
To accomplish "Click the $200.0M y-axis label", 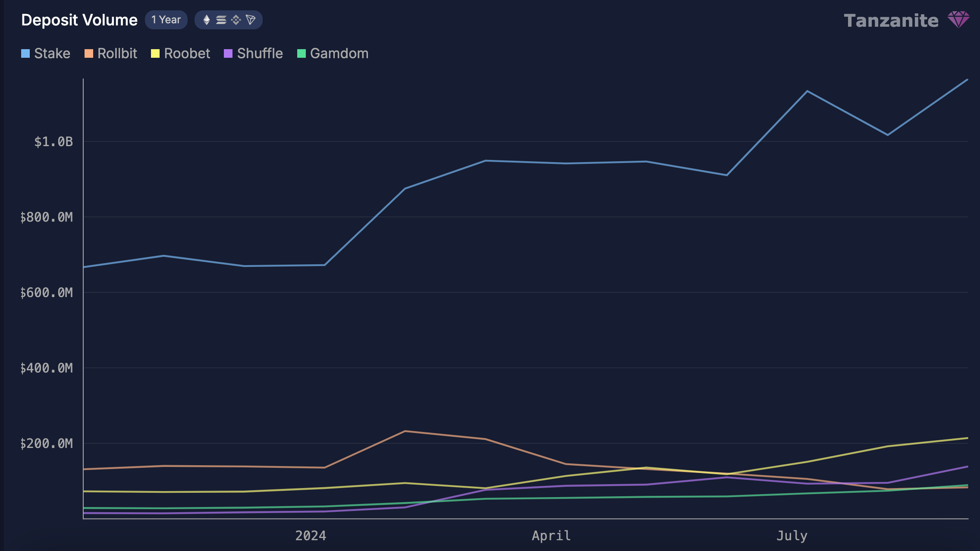I will [x=47, y=443].
